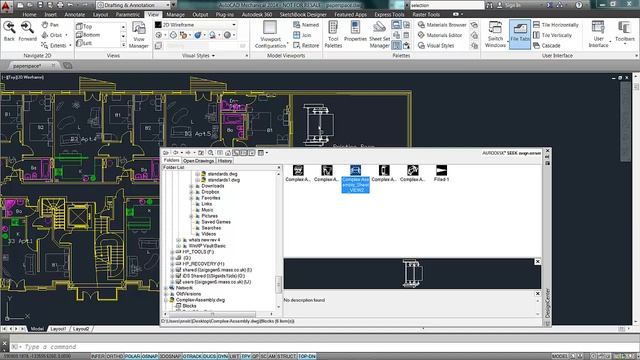Open the Tool Palettes

coord(333,34)
